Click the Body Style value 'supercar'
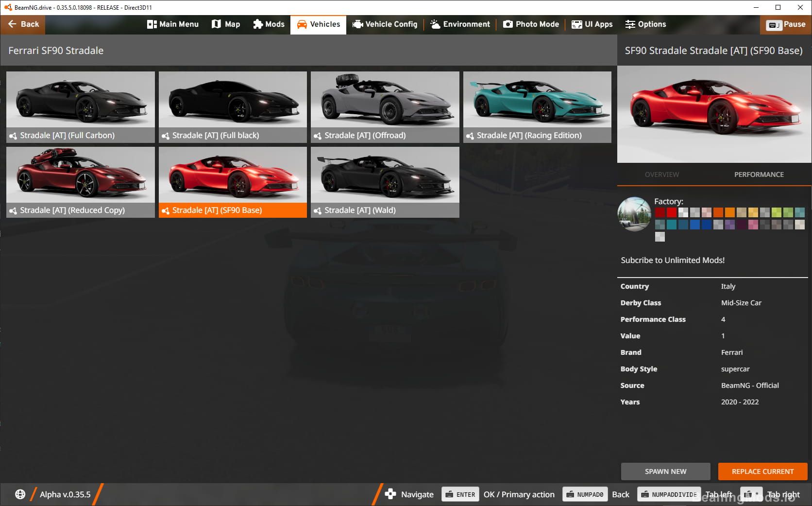This screenshot has height=506, width=812. pyautogui.click(x=735, y=369)
